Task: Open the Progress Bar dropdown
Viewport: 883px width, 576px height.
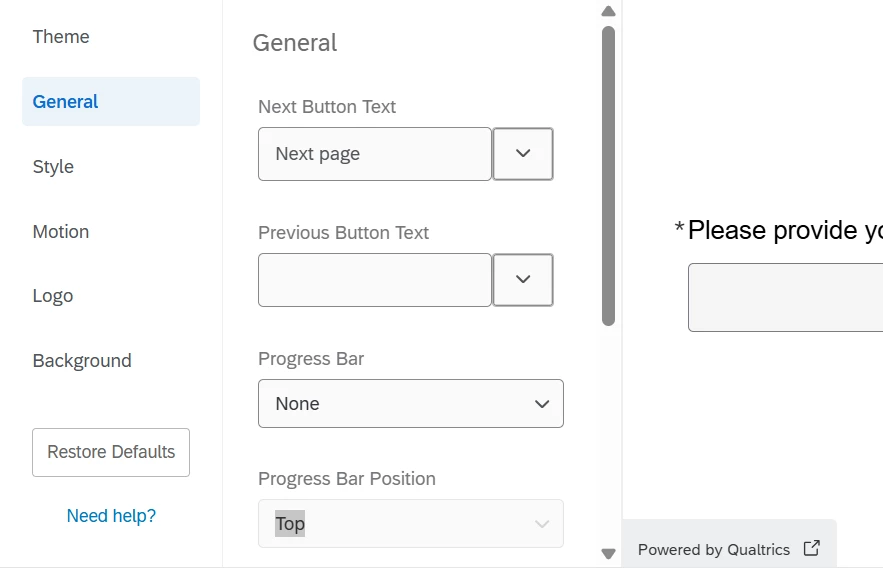Action: click(x=410, y=404)
